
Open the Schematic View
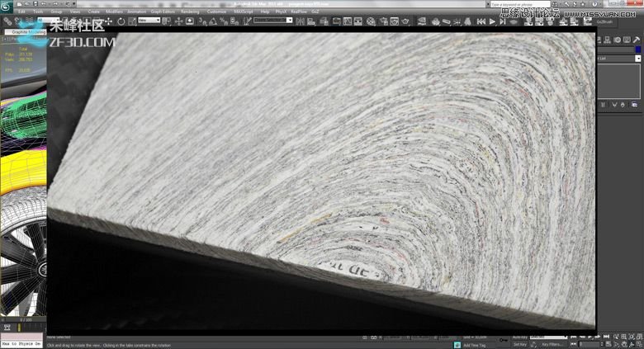click(358, 21)
